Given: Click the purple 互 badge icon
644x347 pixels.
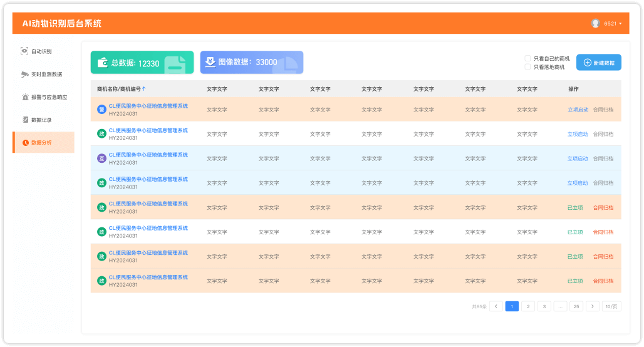Looking at the screenshot, I should (101, 158).
